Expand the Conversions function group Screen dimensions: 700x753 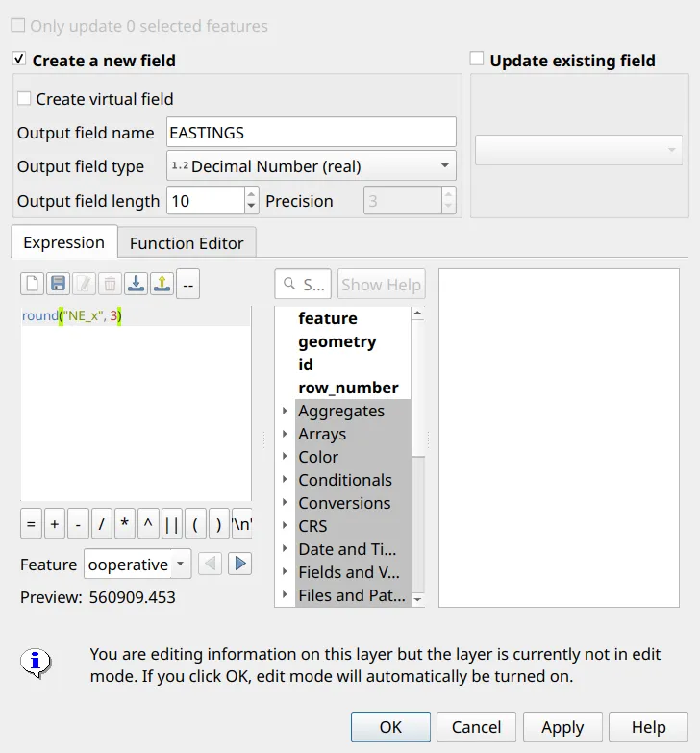click(x=285, y=502)
